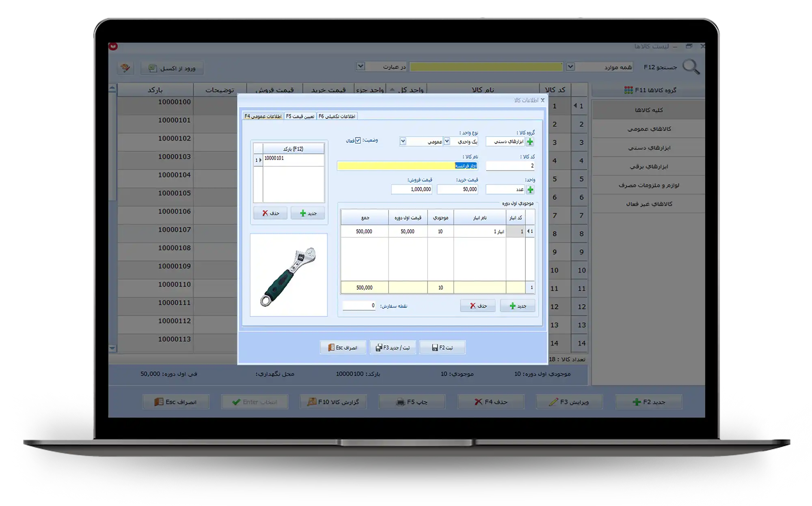Open the یک واحدی unit type dropdown
This screenshot has width=812, height=506.
point(447,141)
